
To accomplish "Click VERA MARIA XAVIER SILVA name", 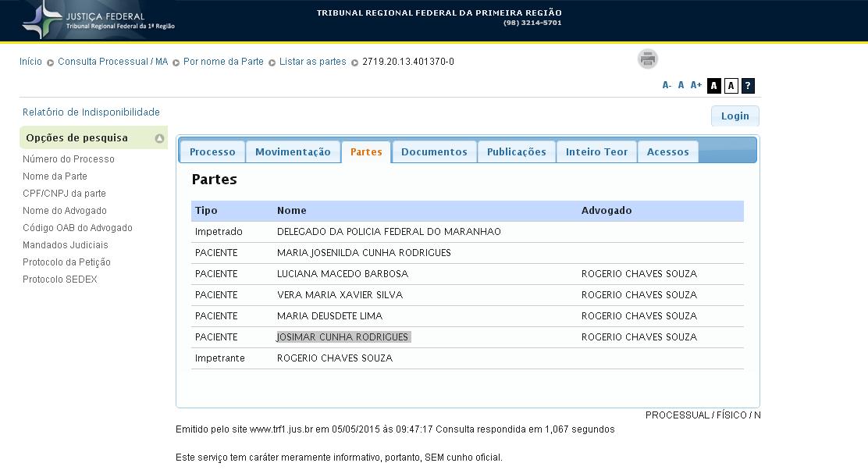I will point(340,294).
